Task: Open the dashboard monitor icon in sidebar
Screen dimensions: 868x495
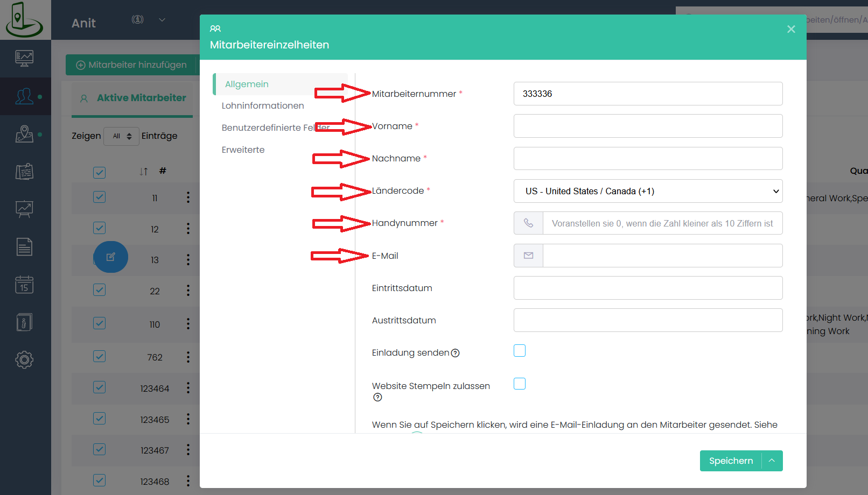Action: point(24,58)
